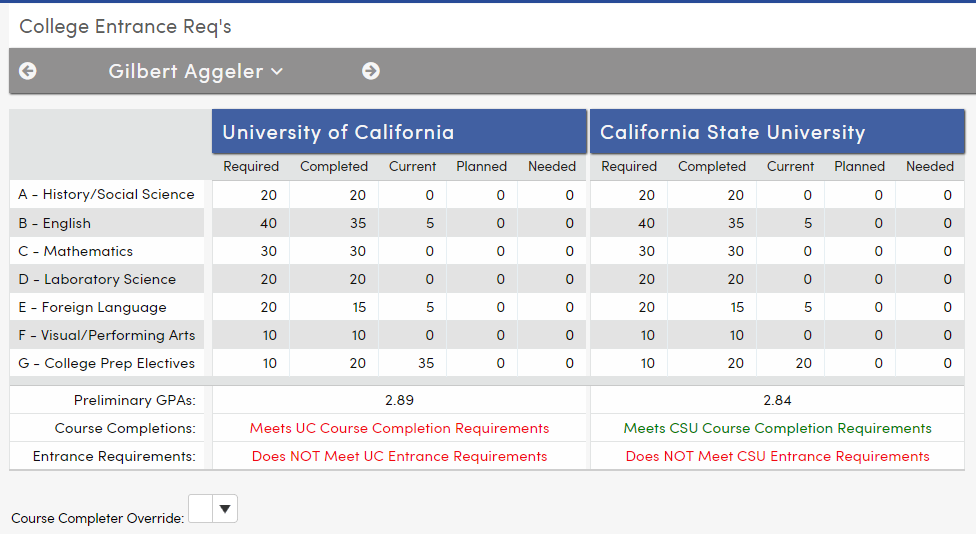Click the D - Laboratory Science row label
Screen dimensions: 976x534
pos(97,279)
